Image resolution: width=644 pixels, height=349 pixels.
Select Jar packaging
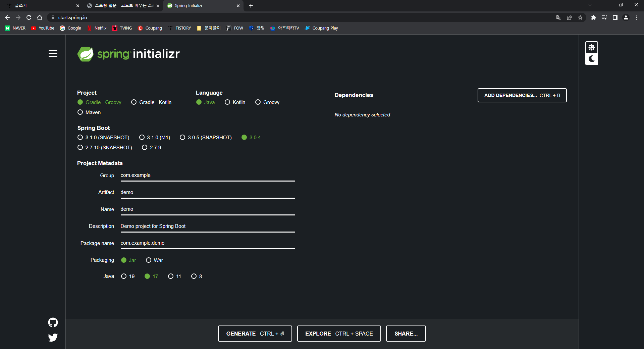click(x=128, y=260)
